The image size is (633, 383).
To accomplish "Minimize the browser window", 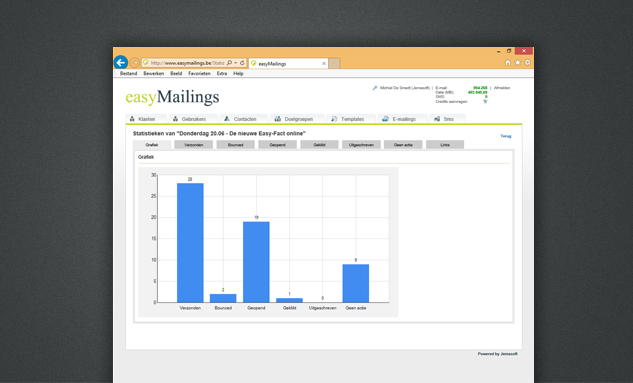I will coord(499,51).
